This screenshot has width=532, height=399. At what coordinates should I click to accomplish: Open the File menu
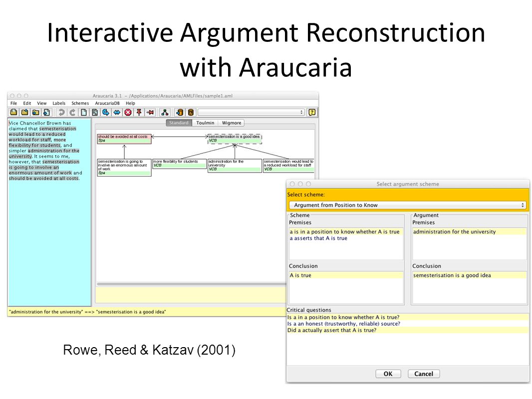coord(13,103)
